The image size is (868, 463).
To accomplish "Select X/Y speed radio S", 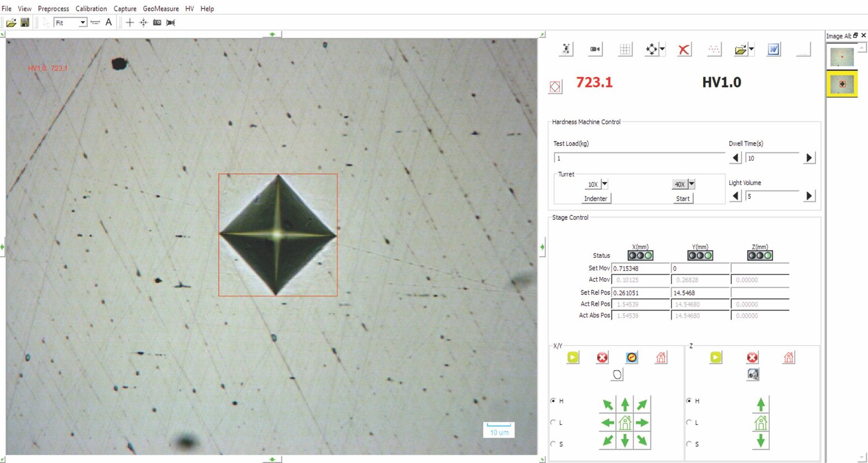I will click(553, 444).
